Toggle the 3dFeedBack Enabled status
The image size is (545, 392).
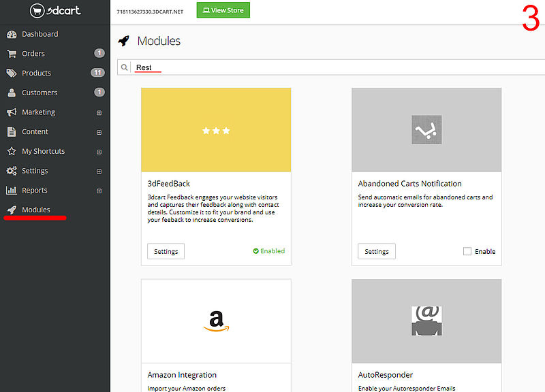tap(268, 251)
